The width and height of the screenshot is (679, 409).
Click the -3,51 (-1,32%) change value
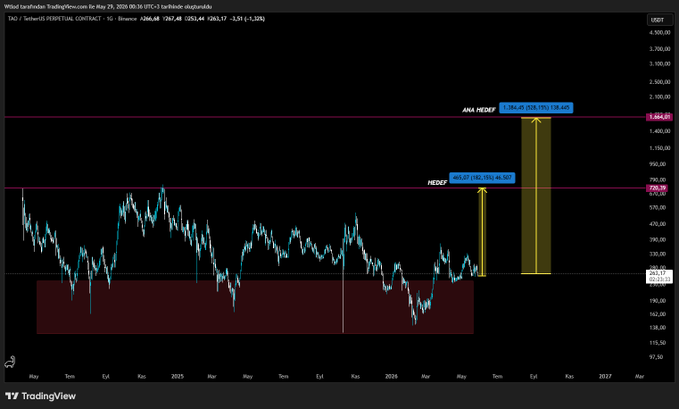tap(247, 19)
